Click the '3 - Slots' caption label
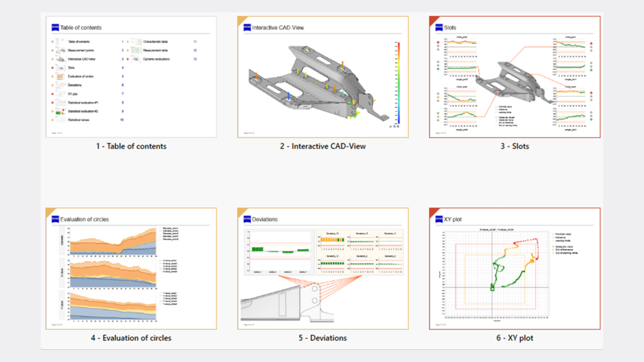The height and width of the screenshot is (362, 644). (x=515, y=146)
